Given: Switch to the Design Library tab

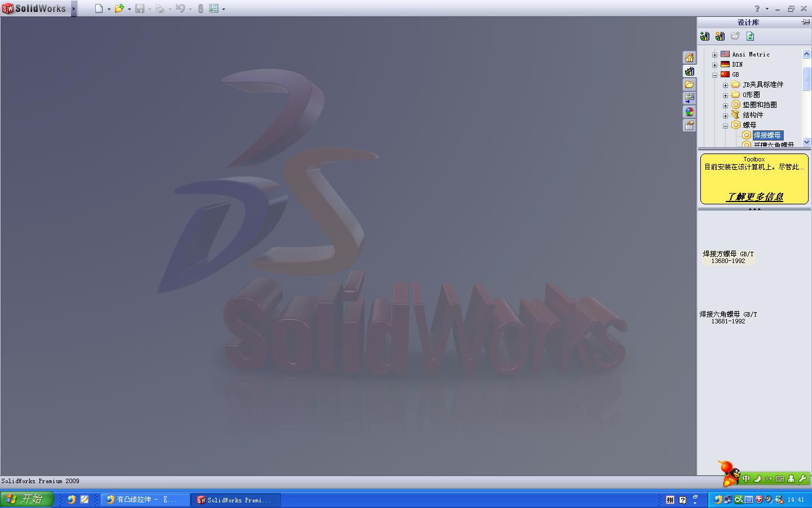Looking at the screenshot, I should pos(689,71).
